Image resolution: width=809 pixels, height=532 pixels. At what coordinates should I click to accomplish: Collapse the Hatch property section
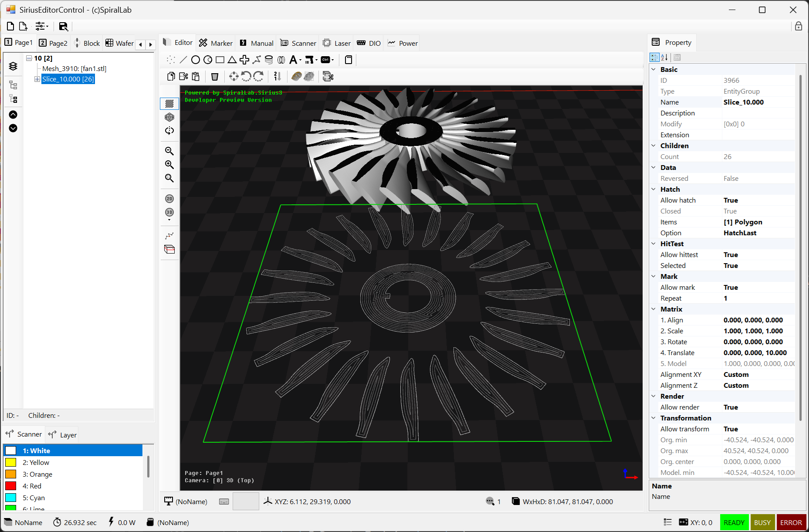coord(653,189)
